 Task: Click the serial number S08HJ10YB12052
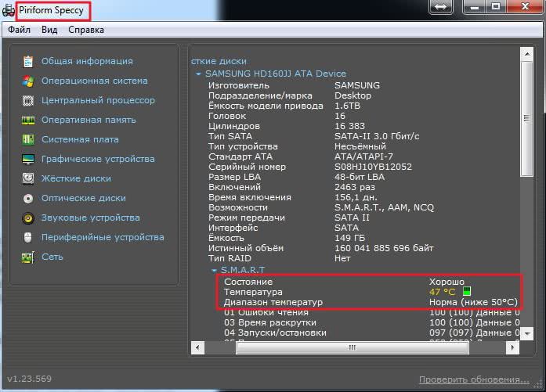[x=373, y=167]
